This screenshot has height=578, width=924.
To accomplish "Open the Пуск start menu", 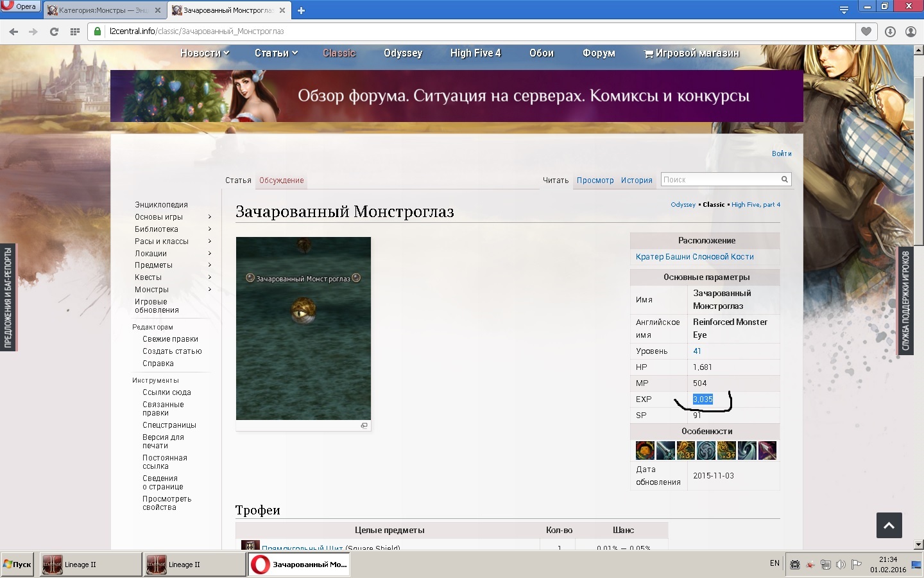I will coord(17,565).
